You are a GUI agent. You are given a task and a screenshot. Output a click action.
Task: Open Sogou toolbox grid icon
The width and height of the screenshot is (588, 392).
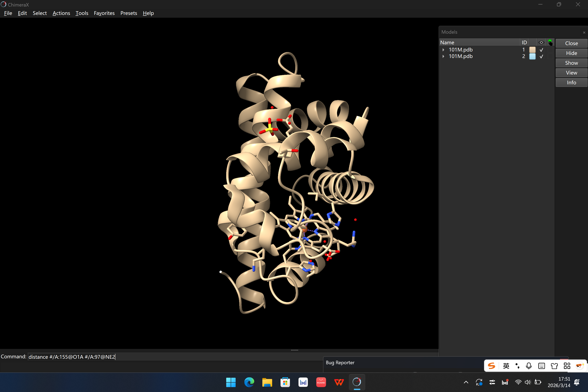coord(567,366)
